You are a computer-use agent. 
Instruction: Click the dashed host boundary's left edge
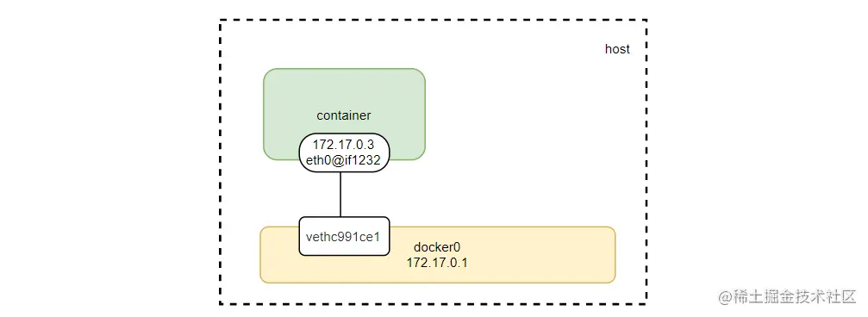(x=221, y=162)
